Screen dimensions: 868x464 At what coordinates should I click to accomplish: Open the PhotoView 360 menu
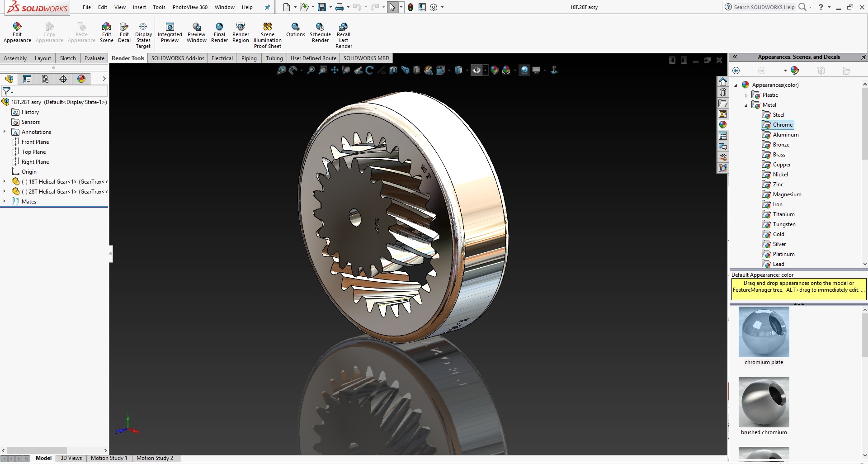click(190, 7)
